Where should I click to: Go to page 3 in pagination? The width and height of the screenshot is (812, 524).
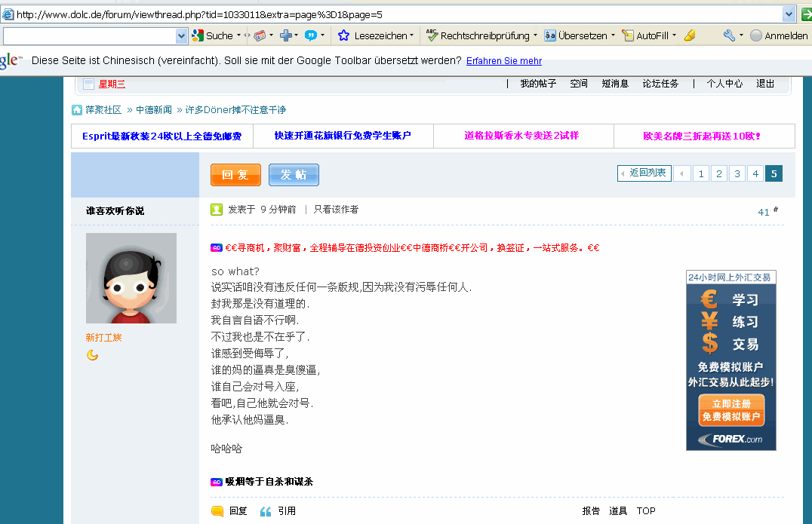(x=737, y=174)
